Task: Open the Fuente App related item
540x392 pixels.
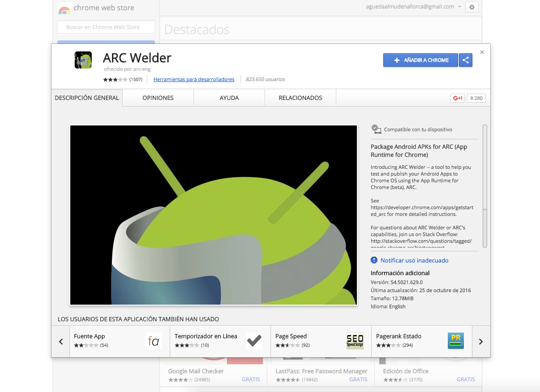Action: [x=120, y=341]
